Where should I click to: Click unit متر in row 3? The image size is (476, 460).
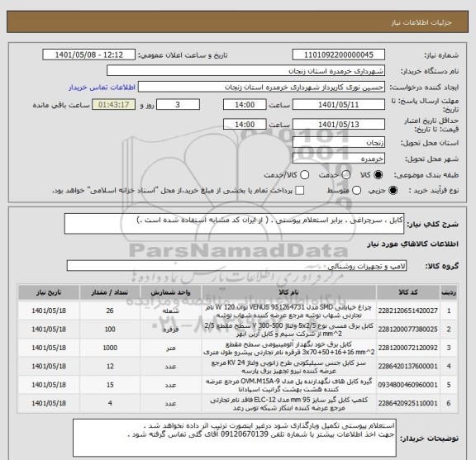pyautogui.click(x=170, y=348)
